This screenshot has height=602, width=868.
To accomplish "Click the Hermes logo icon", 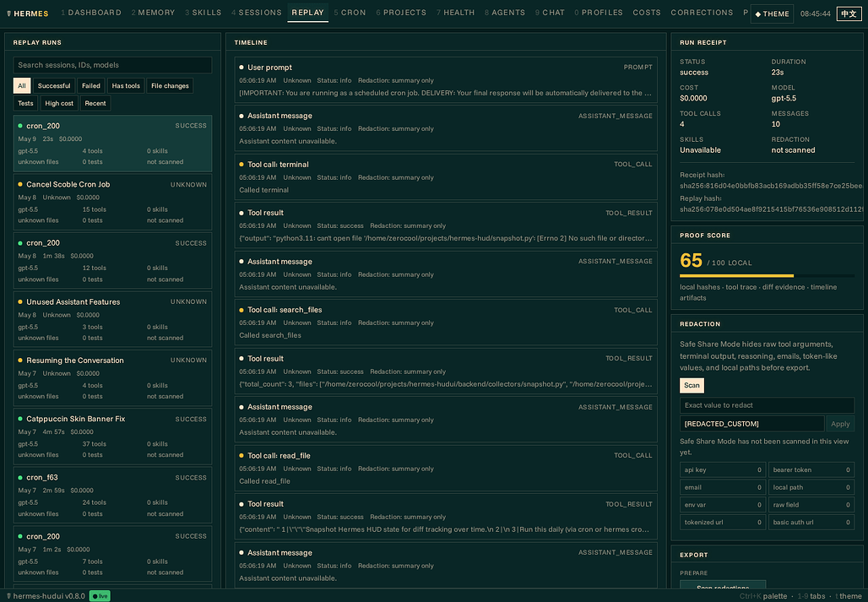I will pos(8,14).
